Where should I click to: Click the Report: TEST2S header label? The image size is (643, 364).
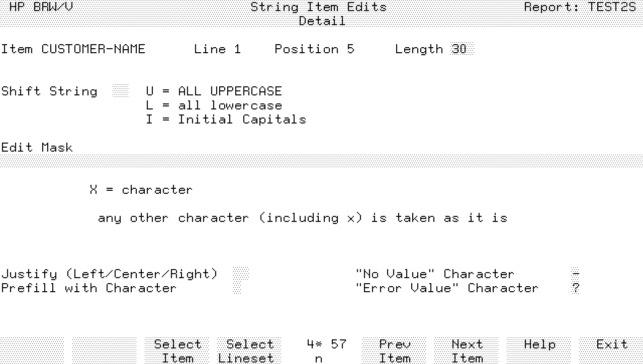tap(580, 7)
